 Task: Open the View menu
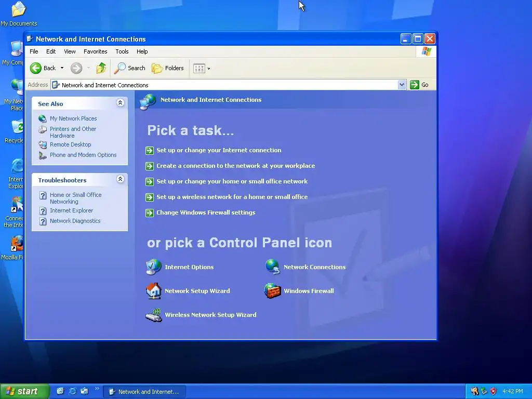[x=70, y=51]
